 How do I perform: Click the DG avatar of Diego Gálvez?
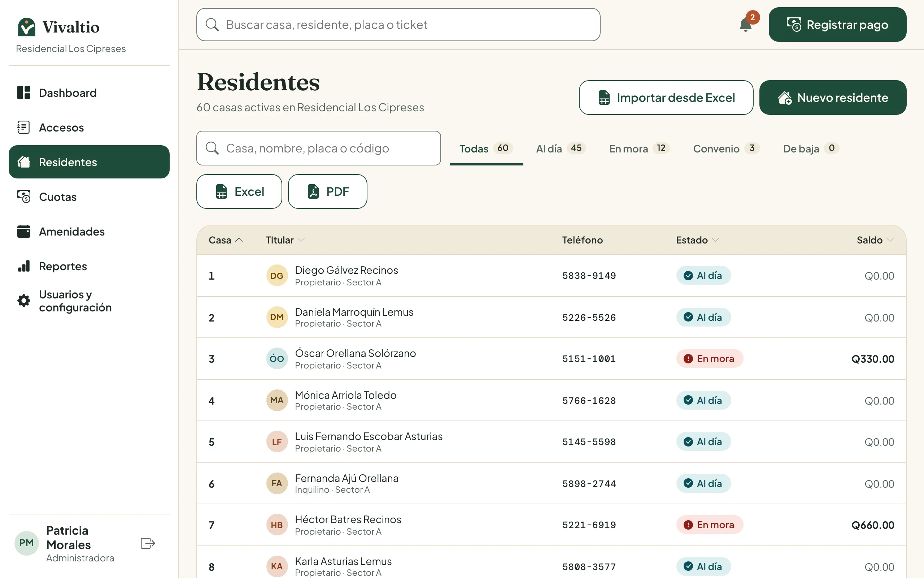coord(277,276)
